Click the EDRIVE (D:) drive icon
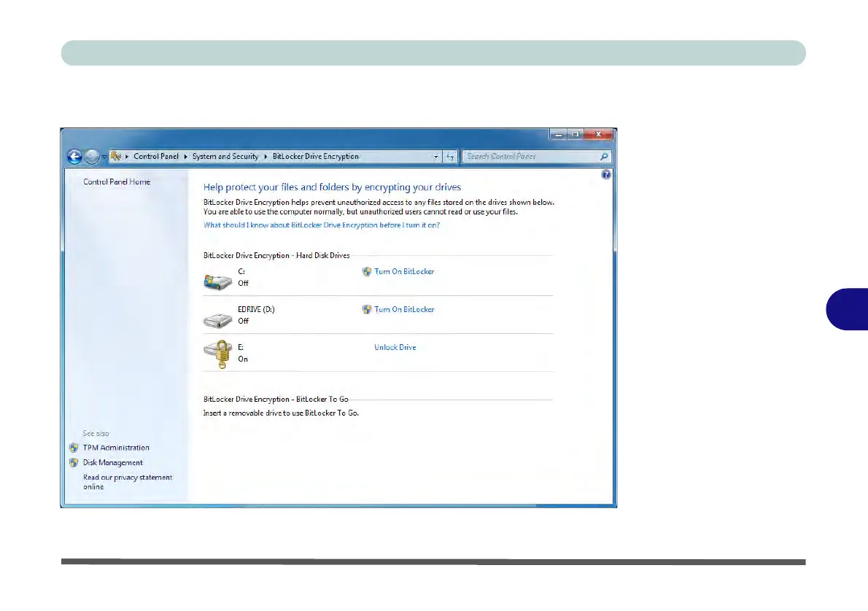This screenshot has width=868, height=611. tap(217, 320)
